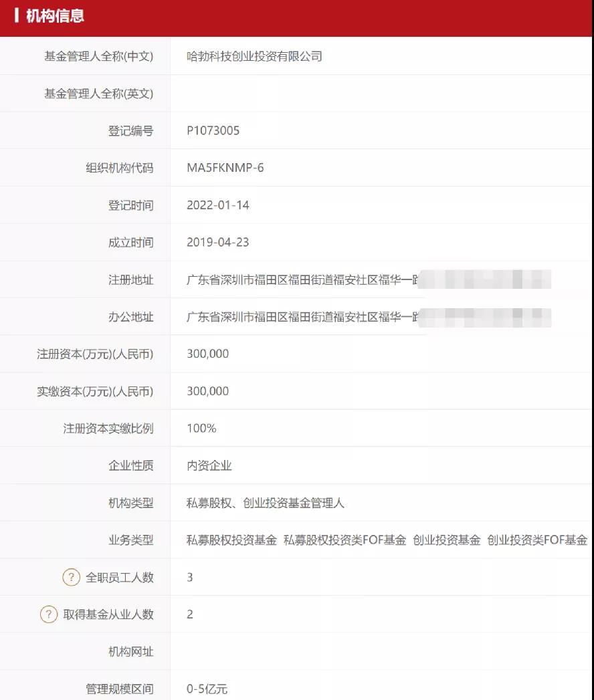The image size is (594, 700).
Task: Click the 私募股权投资基金 business type
Action: tap(231, 540)
